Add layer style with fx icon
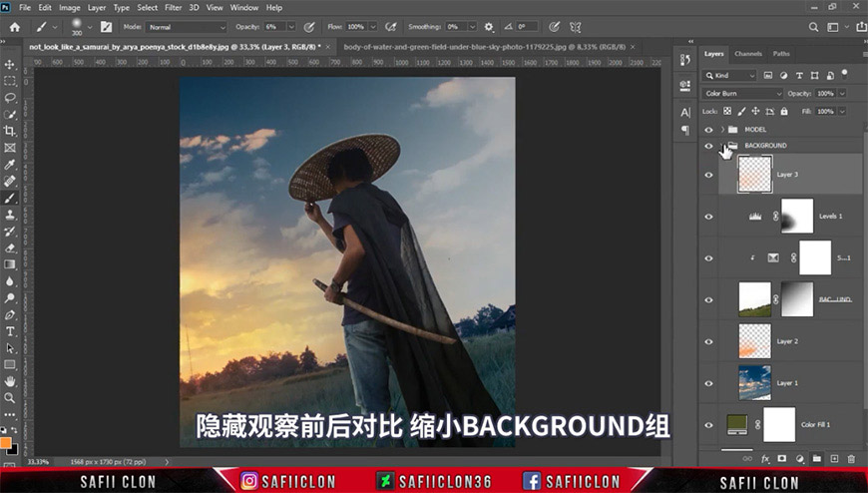868x493 pixels. [x=765, y=459]
